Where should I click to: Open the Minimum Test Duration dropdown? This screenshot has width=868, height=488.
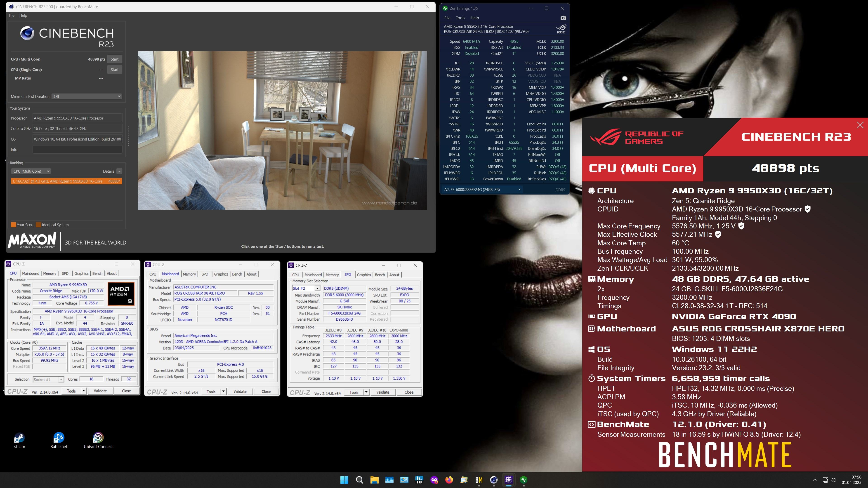point(87,96)
